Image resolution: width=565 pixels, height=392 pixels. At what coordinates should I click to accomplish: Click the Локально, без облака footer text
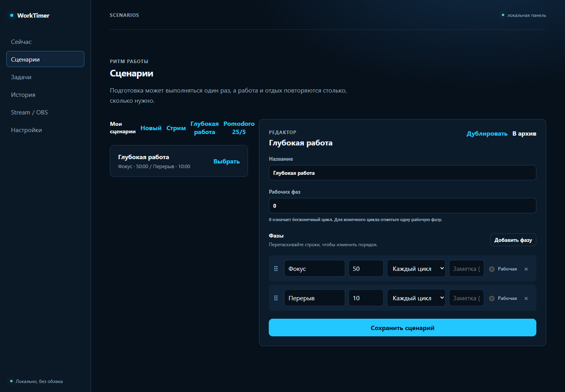39,381
